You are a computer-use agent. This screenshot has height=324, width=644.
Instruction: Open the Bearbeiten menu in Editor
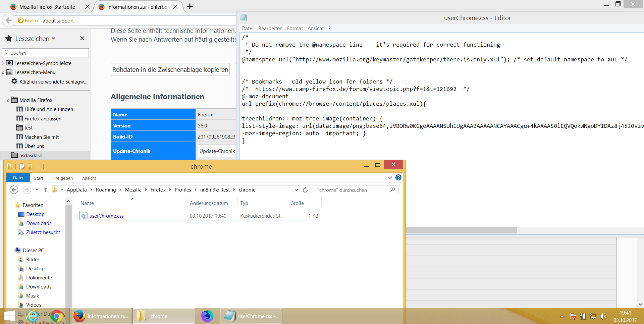tap(270, 29)
